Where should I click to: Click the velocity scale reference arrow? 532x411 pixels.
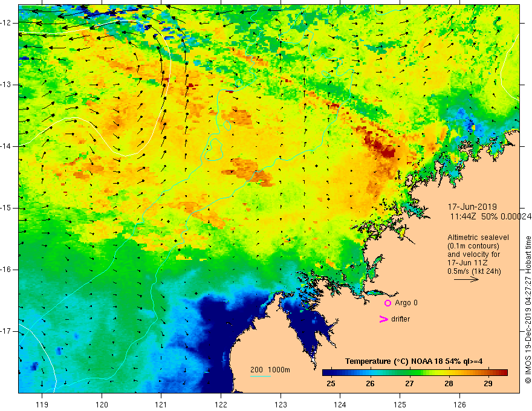point(466,279)
